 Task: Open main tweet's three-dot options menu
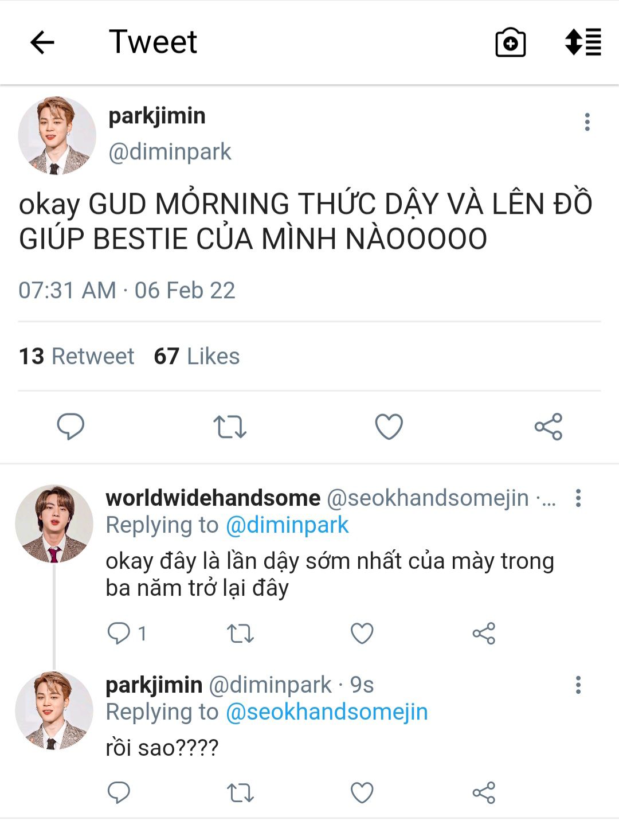tap(587, 122)
